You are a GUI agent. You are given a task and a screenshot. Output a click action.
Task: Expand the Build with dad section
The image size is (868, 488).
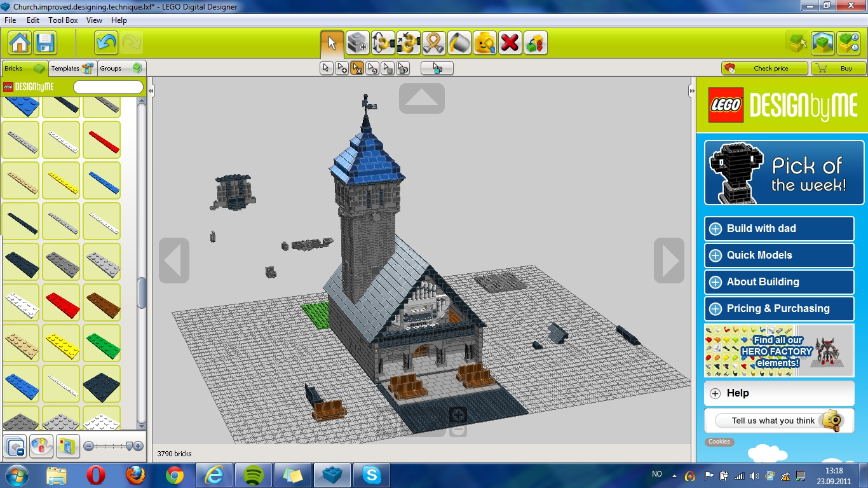click(x=779, y=229)
